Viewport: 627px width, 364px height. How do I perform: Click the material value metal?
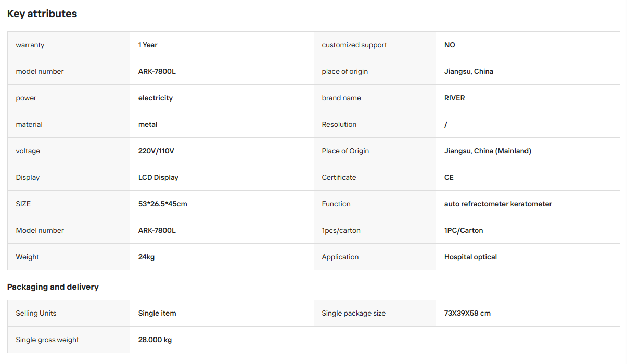tap(148, 124)
